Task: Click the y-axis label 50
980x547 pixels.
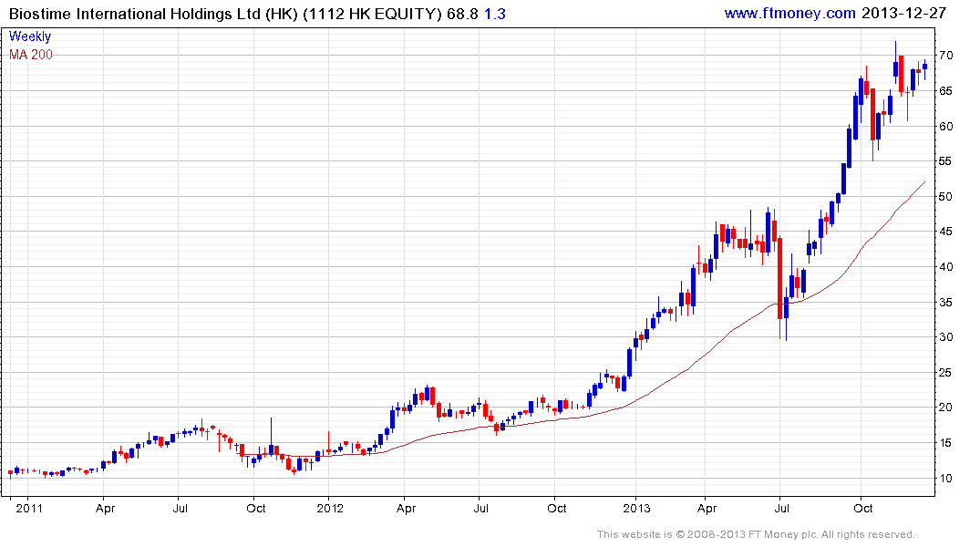Action: [x=945, y=197]
